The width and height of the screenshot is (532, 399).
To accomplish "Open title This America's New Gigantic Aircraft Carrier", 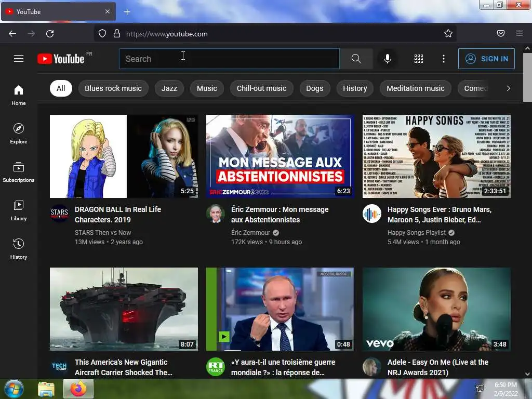I will click(124, 367).
